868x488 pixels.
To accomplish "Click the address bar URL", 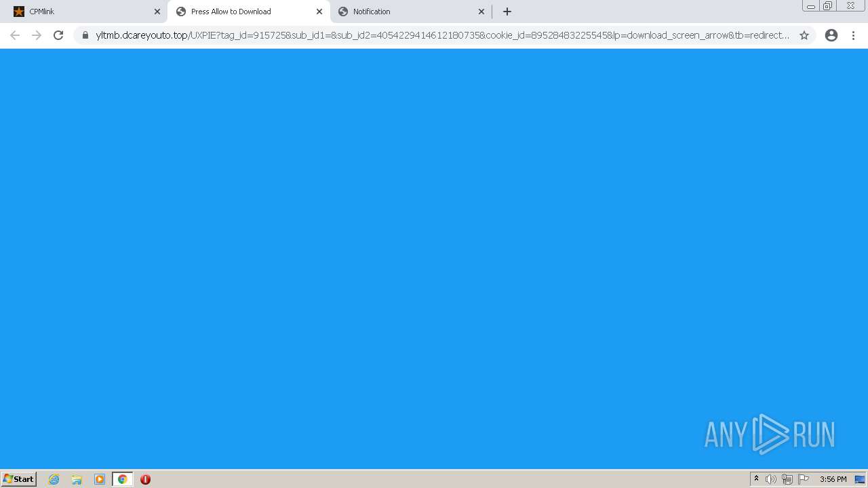I will [x=442, y=35].
